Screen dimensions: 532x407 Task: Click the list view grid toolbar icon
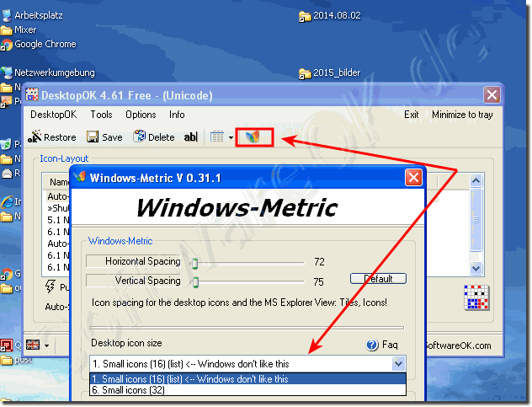(217, 137)
